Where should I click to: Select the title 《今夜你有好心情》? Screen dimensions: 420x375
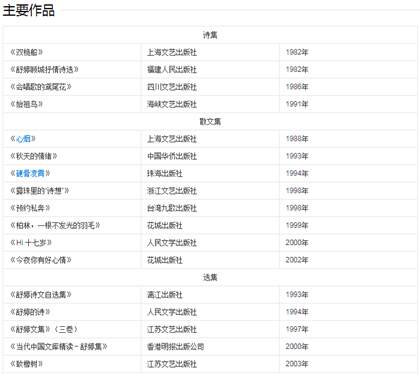coord(41,260)
